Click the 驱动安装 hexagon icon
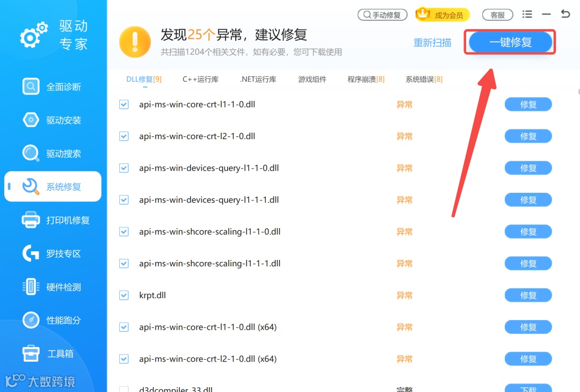 coord(31,120)
